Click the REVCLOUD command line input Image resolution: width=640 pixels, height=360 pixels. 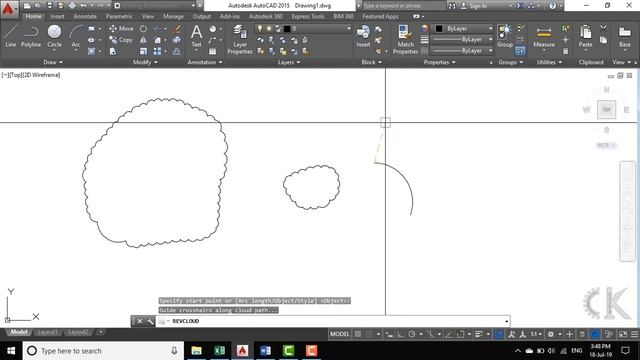tap(333, 321)
